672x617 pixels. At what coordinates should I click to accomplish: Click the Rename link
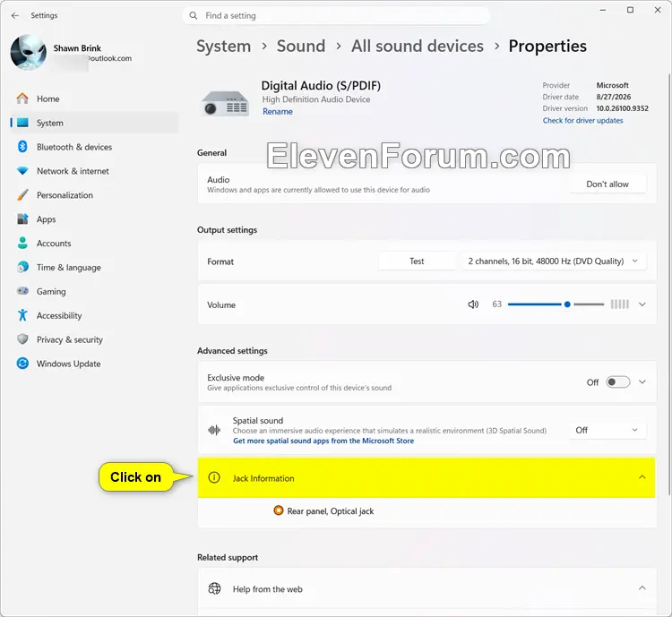[x=278, y=111]
